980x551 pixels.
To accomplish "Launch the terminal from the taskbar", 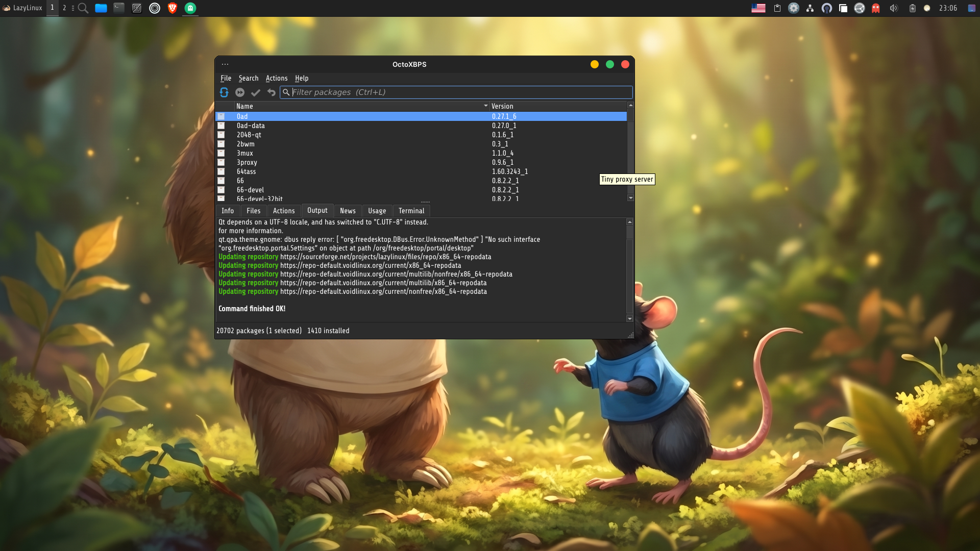I will tap(119, 8).
